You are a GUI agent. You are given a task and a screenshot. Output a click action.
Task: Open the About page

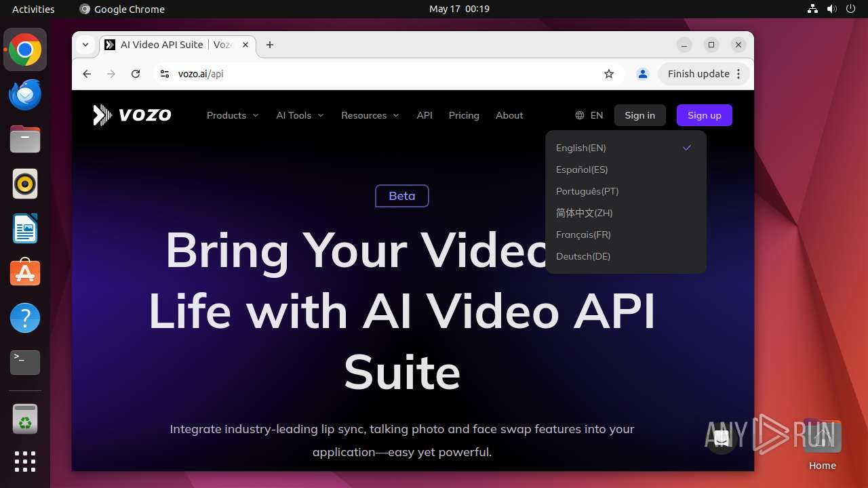(x=509, y=115)
